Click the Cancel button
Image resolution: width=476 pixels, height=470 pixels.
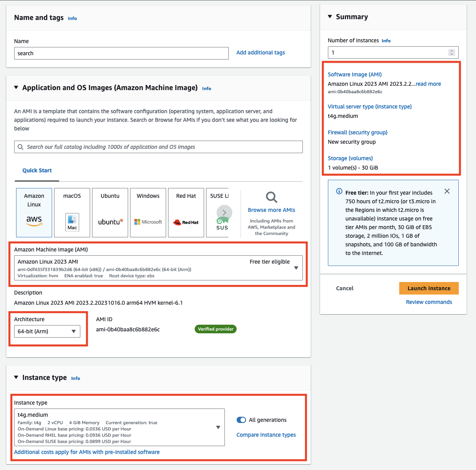[x=345, y=288]
